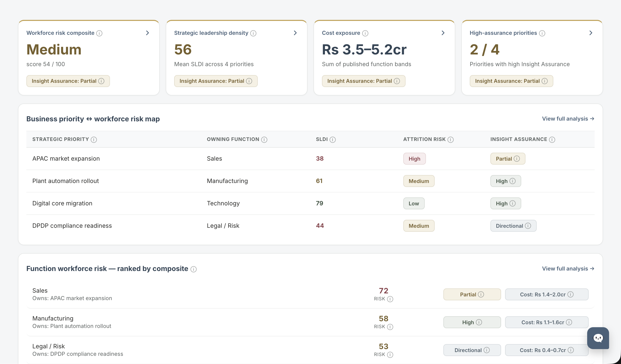Open info icon in Strategic leadership Insight Assurance badge
Screen dimensions: 621x364
point(249,81)
